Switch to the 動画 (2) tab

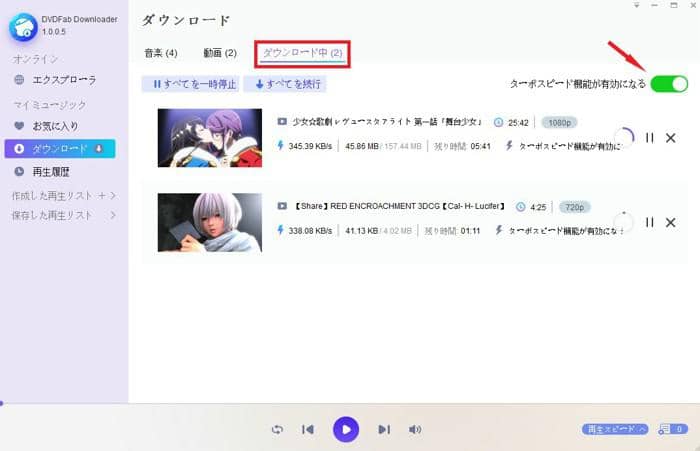217,52
